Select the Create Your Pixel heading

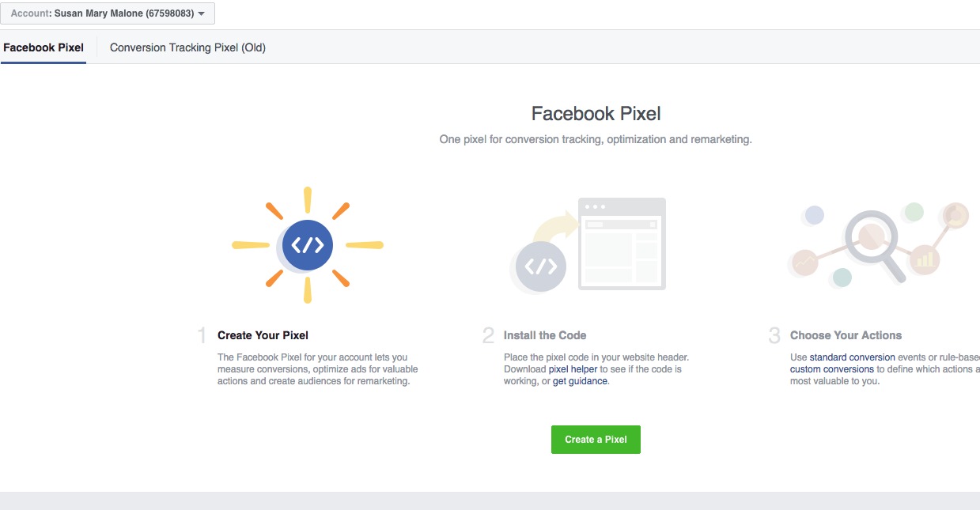[263, 335]
